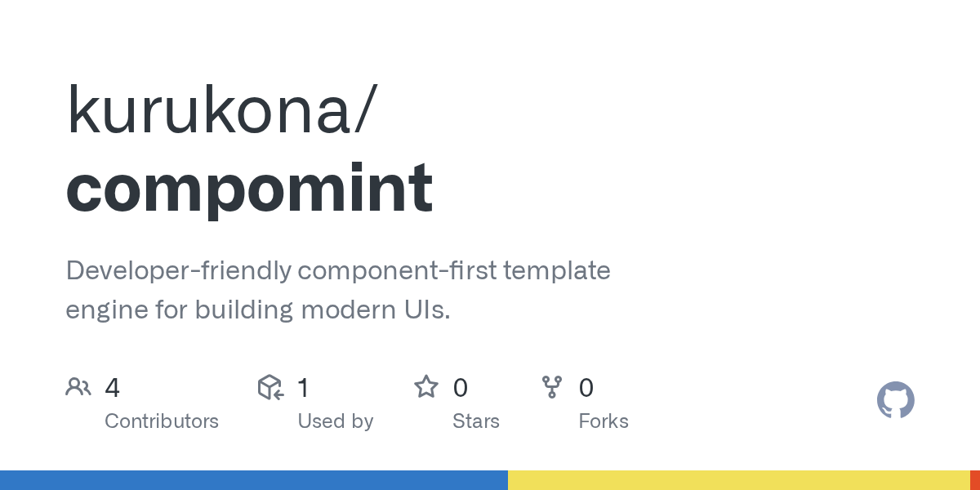Click the zero count above Stars
This screenshot has width=980, height=490.
tap(461, 388)
